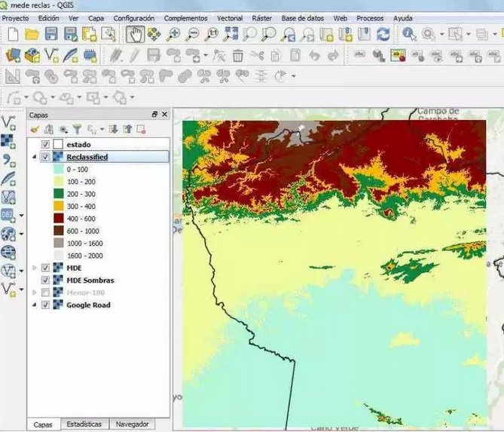This screenshot has width=504, height=432.
Task: Collapse the Reclassified layer legend
Action: (34, 157)
